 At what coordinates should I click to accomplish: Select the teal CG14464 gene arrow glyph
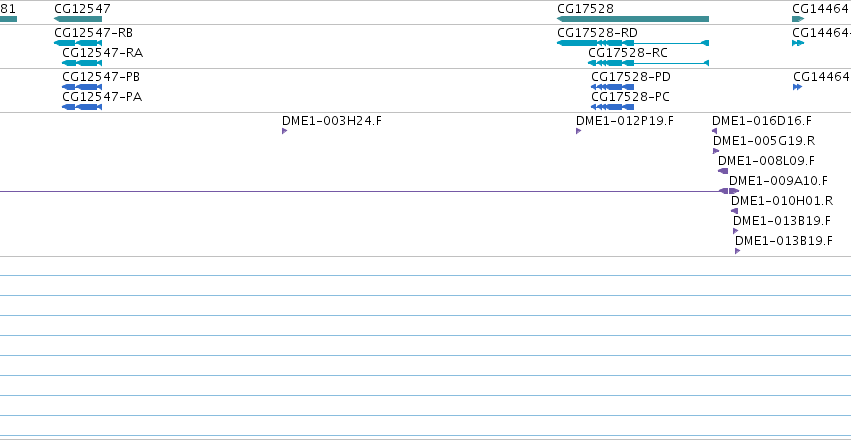pos(798,19)
